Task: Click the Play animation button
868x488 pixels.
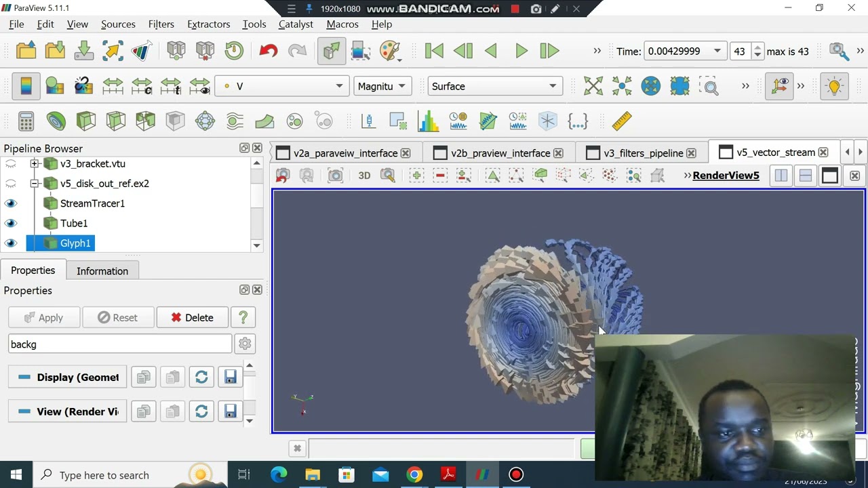Action: (521, 51)
